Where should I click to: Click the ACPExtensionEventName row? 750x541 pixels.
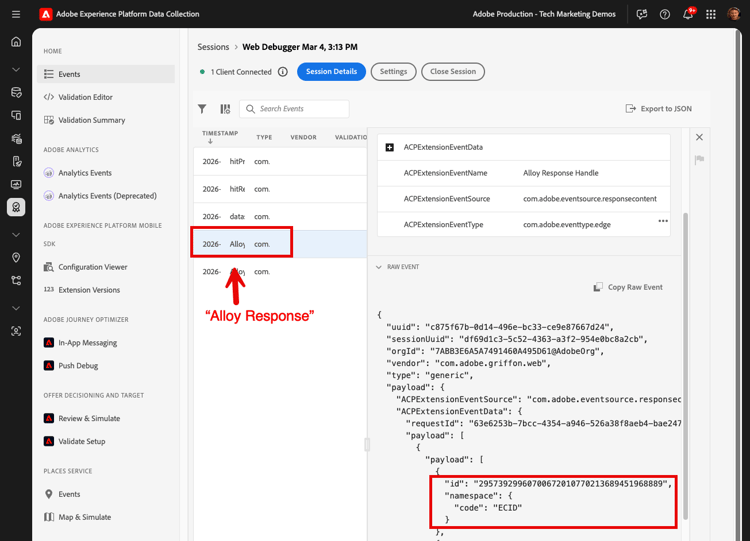tap(524, 173)
